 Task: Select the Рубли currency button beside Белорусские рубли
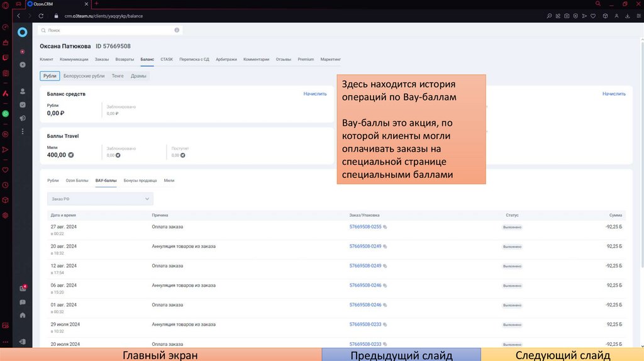tap(50, 76)
